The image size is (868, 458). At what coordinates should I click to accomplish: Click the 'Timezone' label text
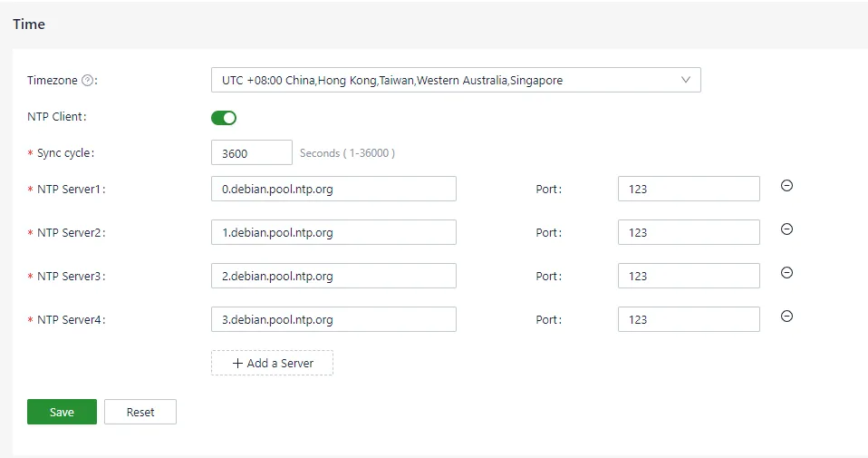(x=52, y=81)
